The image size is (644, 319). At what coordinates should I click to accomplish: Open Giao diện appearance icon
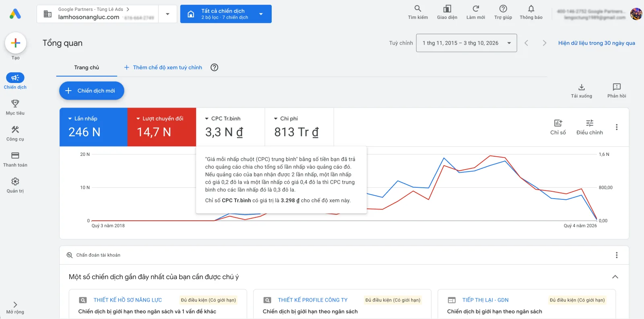coord(447,8)
